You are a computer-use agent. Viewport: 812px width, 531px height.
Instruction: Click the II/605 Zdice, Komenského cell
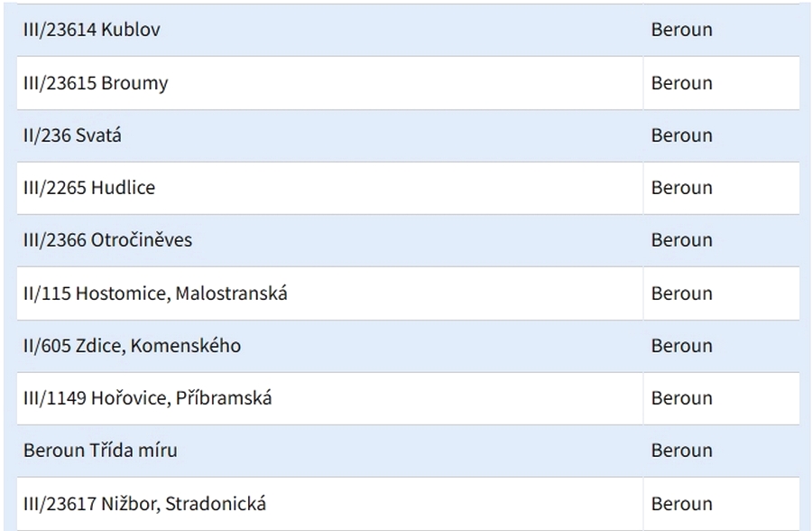132,346
